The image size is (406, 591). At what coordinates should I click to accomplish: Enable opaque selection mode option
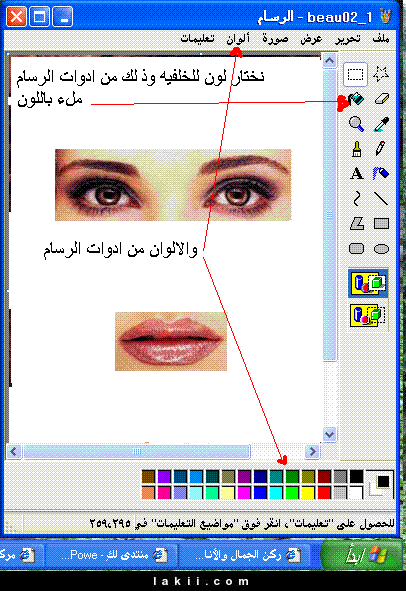368,283
